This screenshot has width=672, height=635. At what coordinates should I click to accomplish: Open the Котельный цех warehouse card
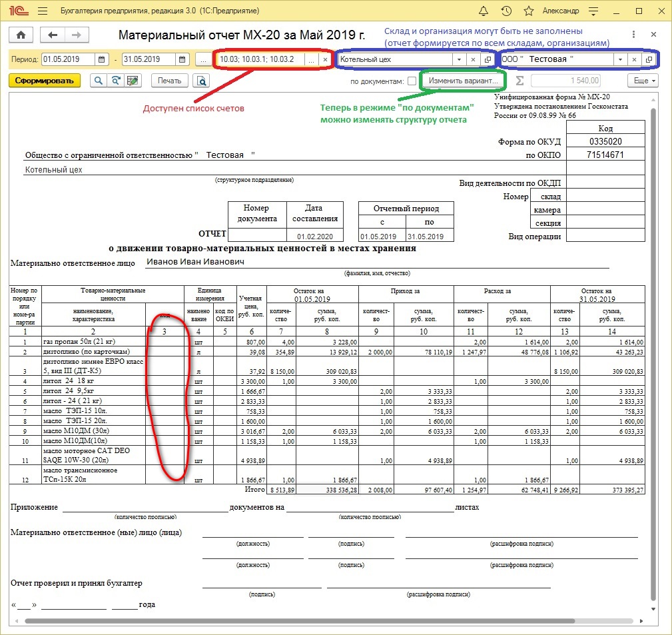point(488,59)
